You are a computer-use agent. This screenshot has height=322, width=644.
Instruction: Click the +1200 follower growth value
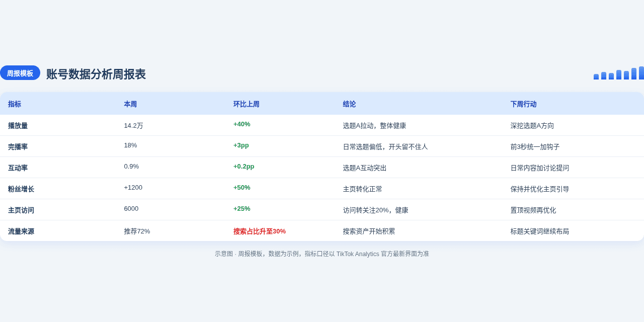pos(133,188)
